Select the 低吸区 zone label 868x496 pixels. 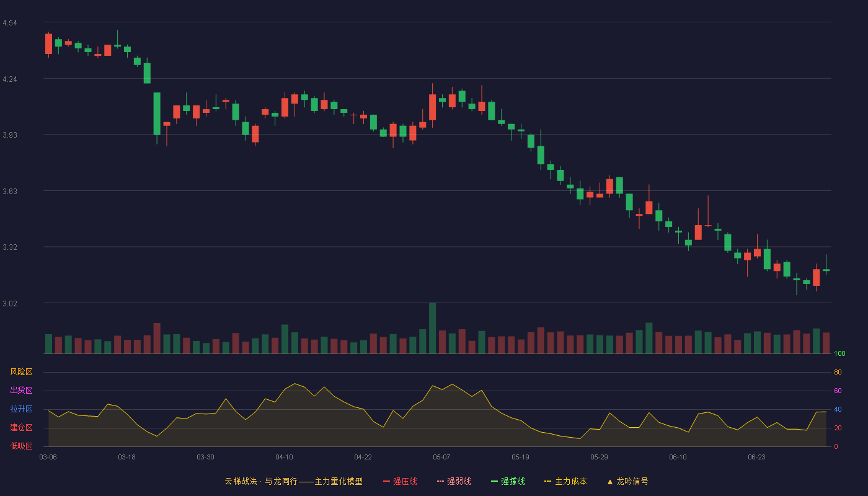pyautogui.click(x=21, y=446)
